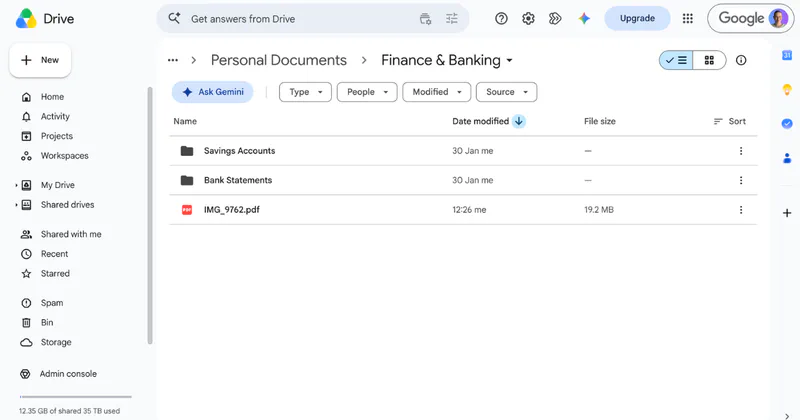Open Google Tasks side panel icon
This screenshot has width=800, height=420.
[x=787, y=123]
